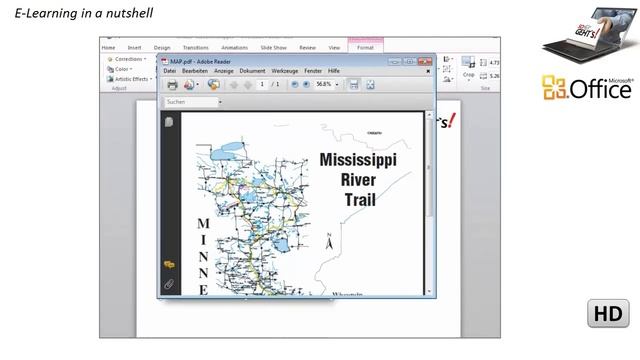Open the Comments panel icon in sidebar
This screenshot has height=360, width=640.
click(169, 265)
